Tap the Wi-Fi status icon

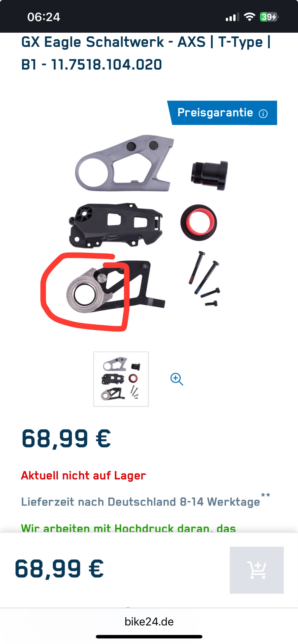[249, 17]
